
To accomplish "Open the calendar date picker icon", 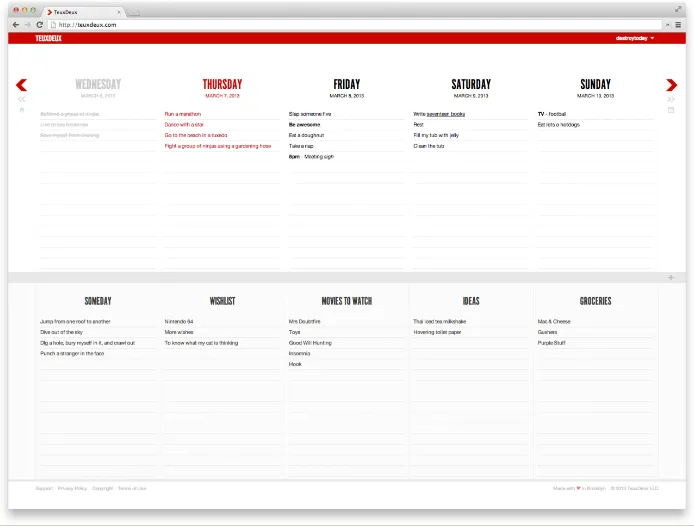I will pos(671,110).
